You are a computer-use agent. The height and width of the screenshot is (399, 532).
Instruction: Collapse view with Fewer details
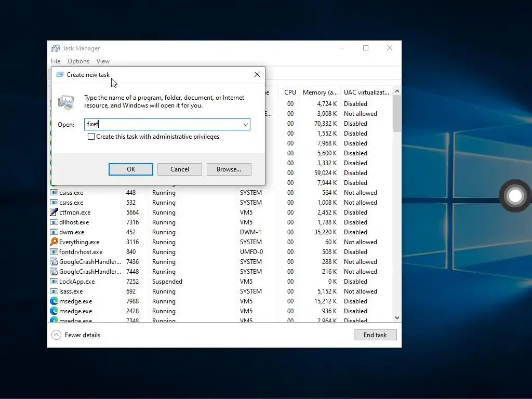(x=76, y=335)
